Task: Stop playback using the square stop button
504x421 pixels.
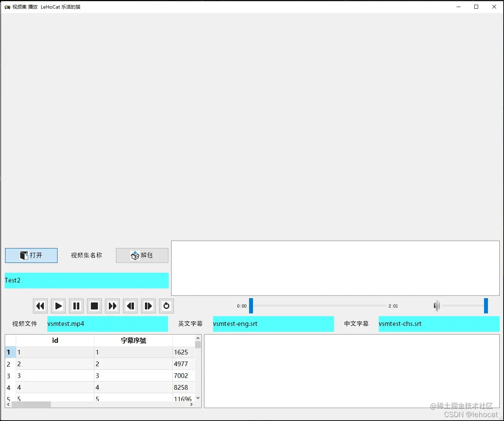Action: tap(94, 306)
